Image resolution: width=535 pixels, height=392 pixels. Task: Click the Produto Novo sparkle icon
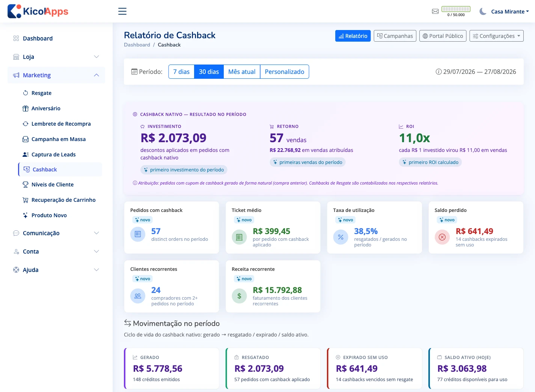pos(26,215)
